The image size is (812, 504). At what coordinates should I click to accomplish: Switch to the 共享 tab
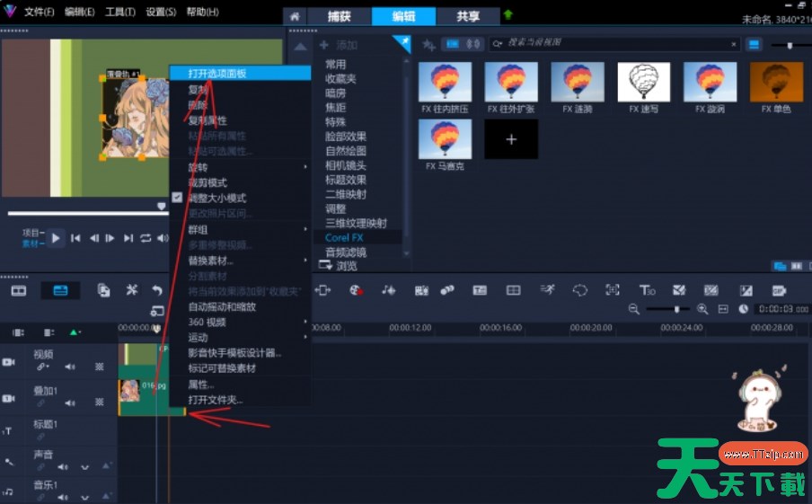point(468,16)
